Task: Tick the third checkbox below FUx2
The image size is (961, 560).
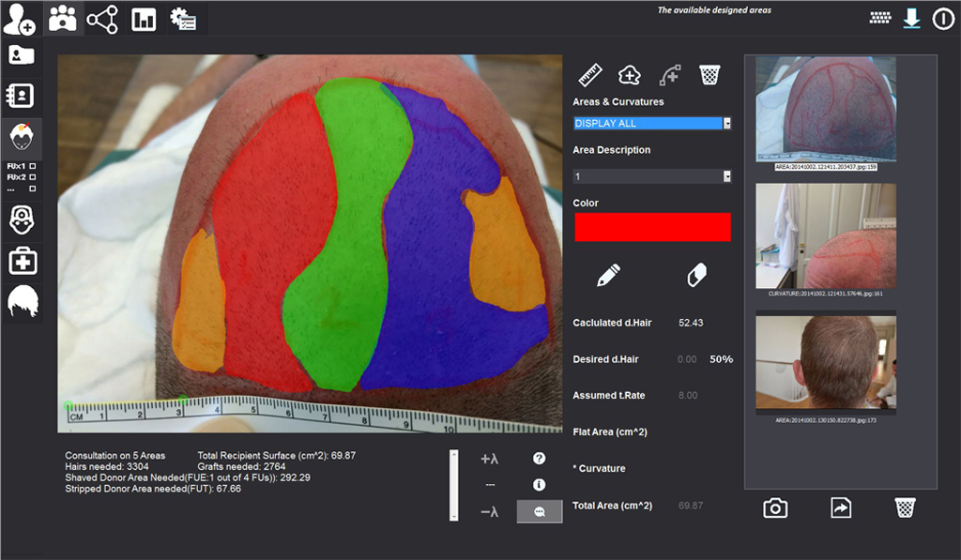Action: [33, 188]
